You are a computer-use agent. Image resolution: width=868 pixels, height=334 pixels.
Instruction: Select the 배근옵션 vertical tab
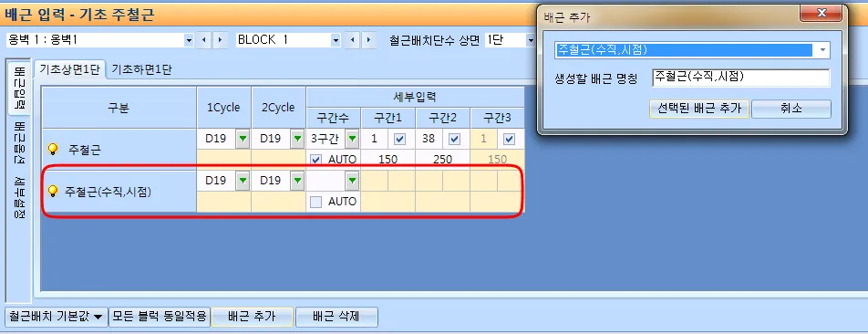(19, 143)
